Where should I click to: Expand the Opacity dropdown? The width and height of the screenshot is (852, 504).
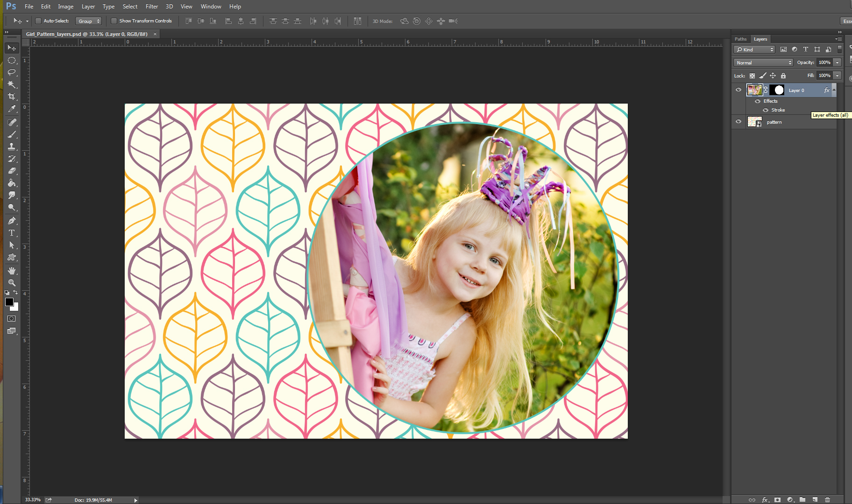837,62
